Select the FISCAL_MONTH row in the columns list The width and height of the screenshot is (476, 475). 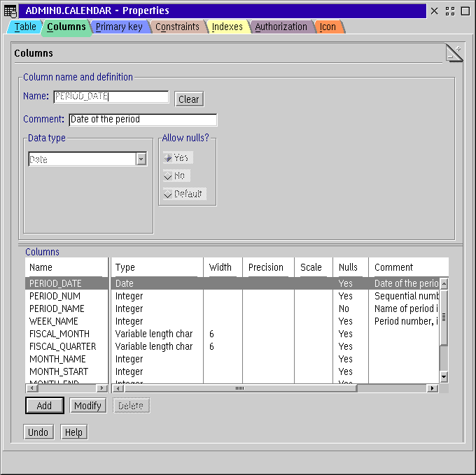tap(59, 334)
